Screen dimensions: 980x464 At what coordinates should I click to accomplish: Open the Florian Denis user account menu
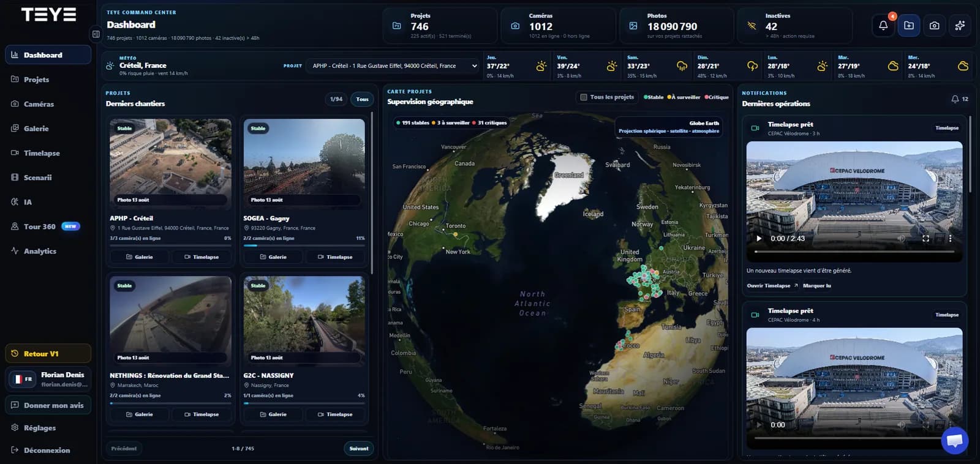click(48, 379)
